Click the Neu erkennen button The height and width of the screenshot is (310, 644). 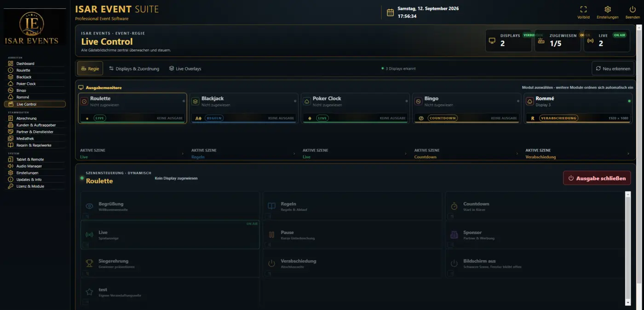click(x=613, y=68)
